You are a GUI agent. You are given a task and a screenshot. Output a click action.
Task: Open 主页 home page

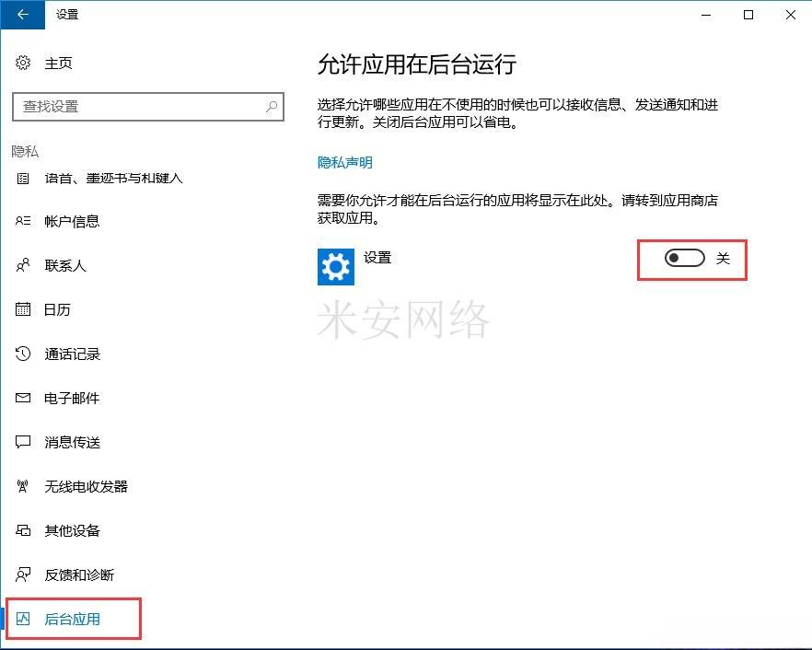[58, 64]
